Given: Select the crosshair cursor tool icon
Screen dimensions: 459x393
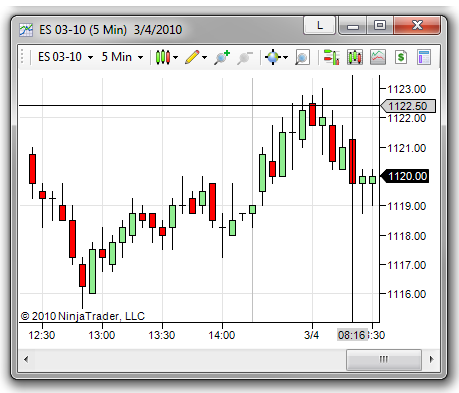Looking at the screenshot, I should pos(273,57).
